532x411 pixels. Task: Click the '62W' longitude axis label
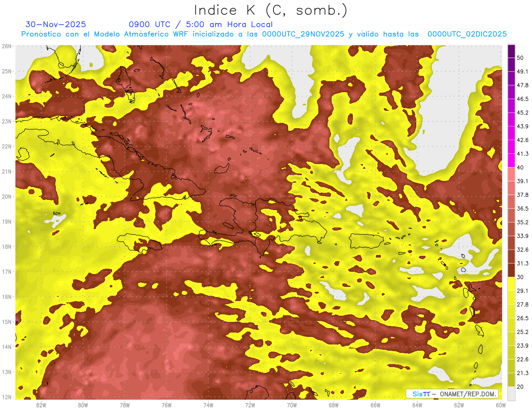click(459, 405)
